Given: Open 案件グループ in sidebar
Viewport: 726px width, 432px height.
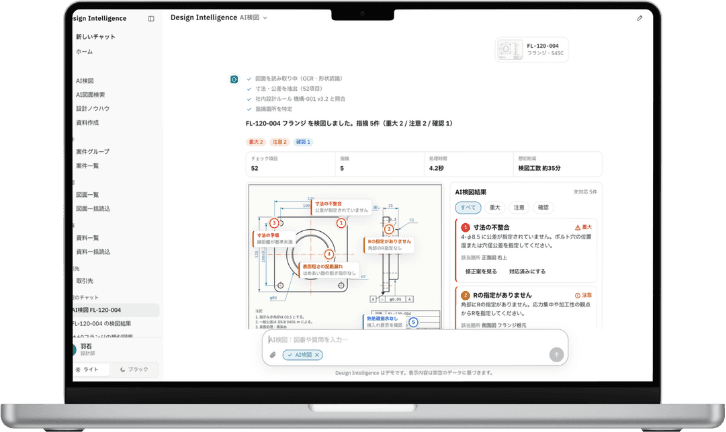Looking at the screenshot, I should tap(93, 151).
